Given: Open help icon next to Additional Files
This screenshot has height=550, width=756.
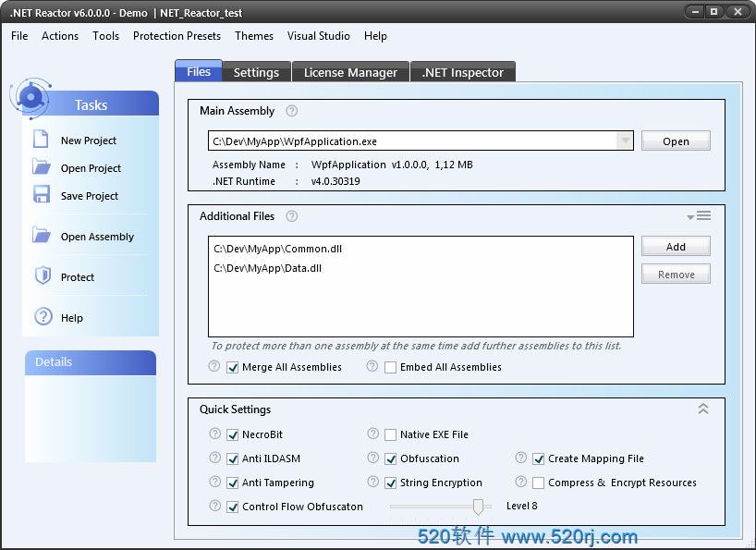Looking at the screenshot, I should [x=291, y=216].
